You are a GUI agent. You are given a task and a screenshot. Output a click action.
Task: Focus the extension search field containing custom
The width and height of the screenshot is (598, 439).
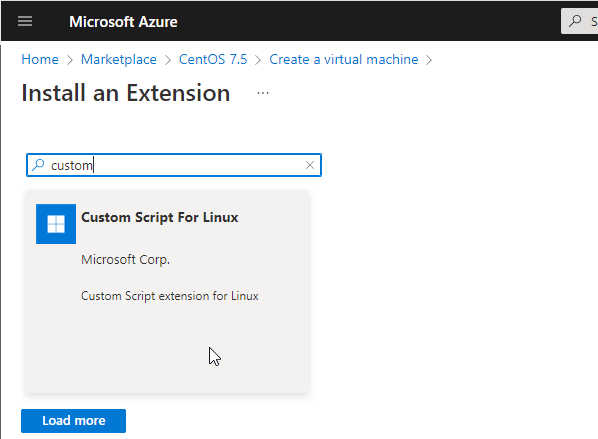click(x=174, y=165)
